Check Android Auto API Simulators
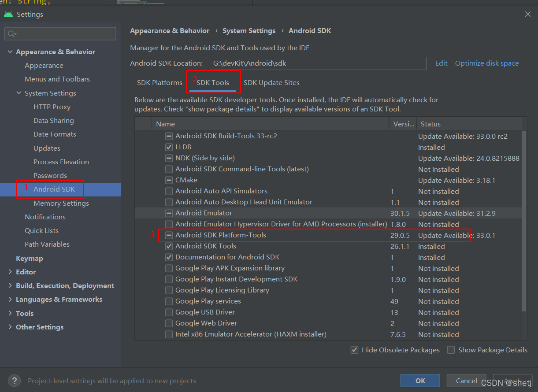 169,191
